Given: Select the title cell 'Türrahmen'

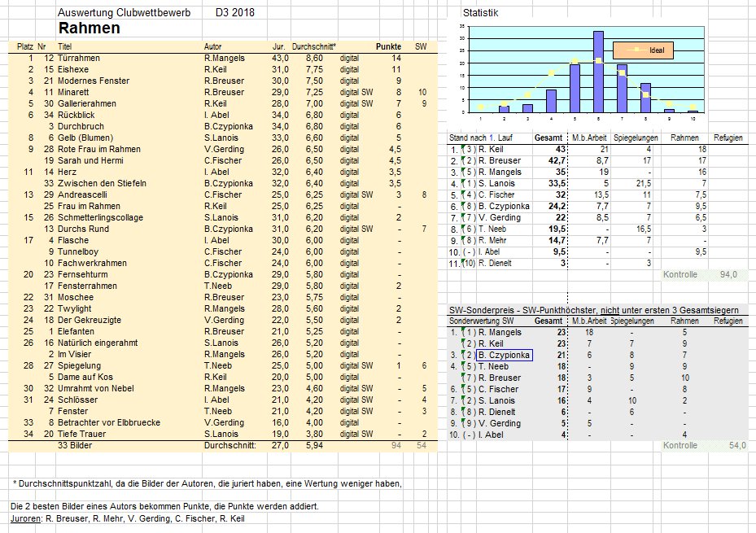Looking at the screenshot, I should pyautogui.click(x=79, y=59).
